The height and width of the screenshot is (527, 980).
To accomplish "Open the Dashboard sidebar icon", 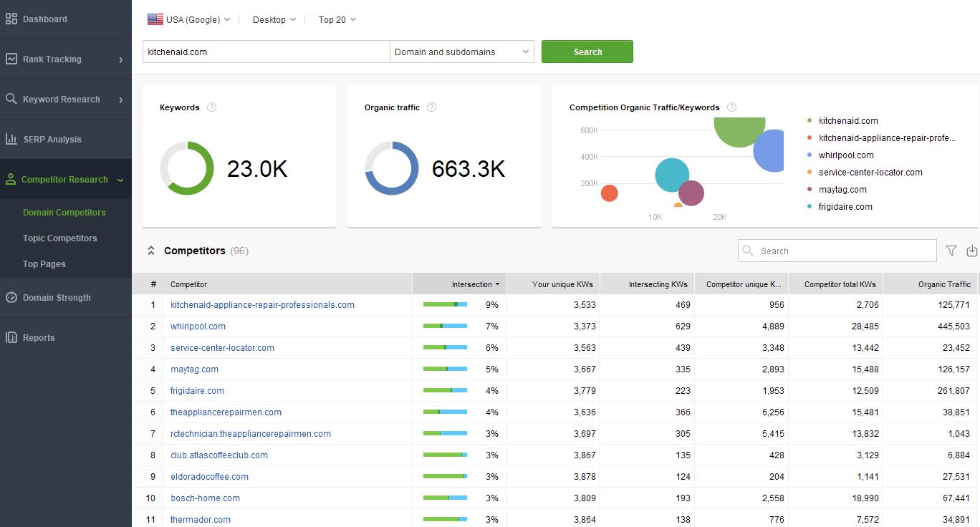I will [11, 19].
